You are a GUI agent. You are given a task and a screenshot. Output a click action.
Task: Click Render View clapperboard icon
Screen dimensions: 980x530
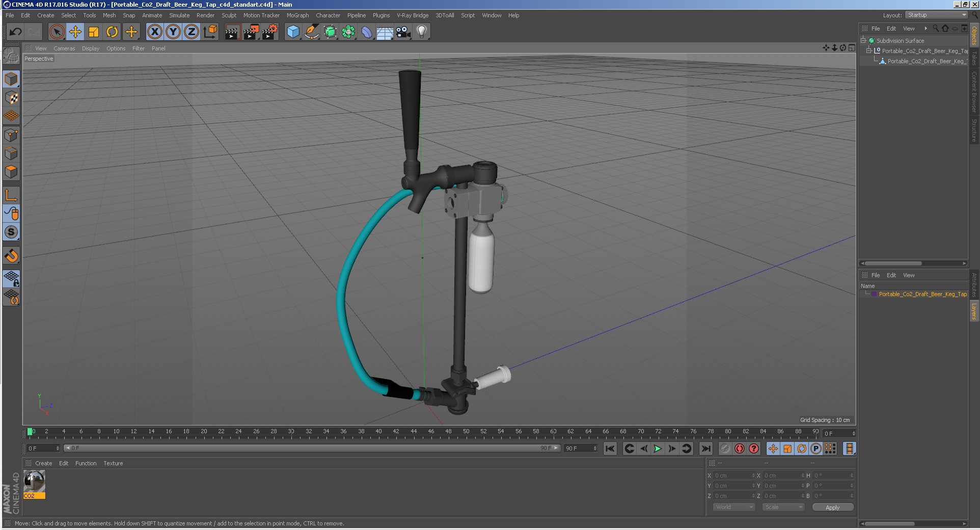[232, 32]
